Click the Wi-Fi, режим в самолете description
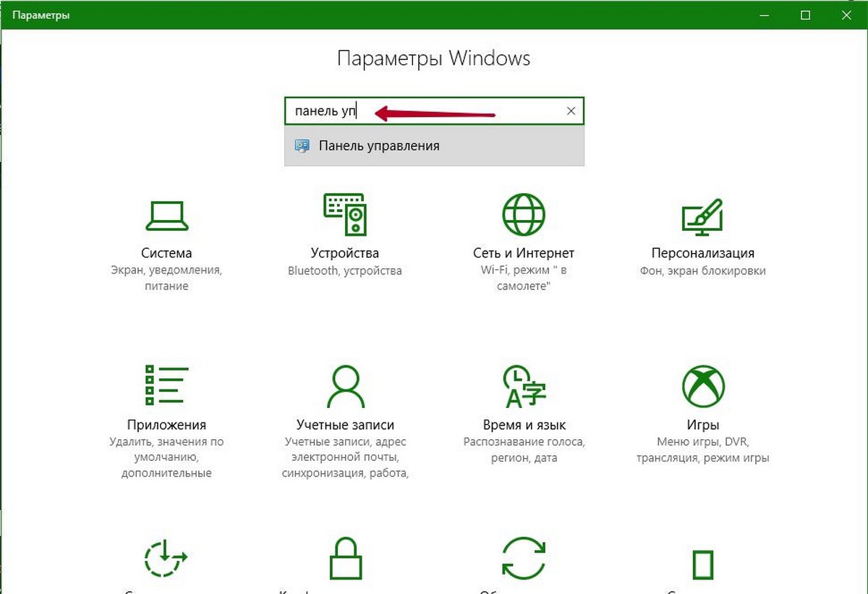 pos(524,279)
